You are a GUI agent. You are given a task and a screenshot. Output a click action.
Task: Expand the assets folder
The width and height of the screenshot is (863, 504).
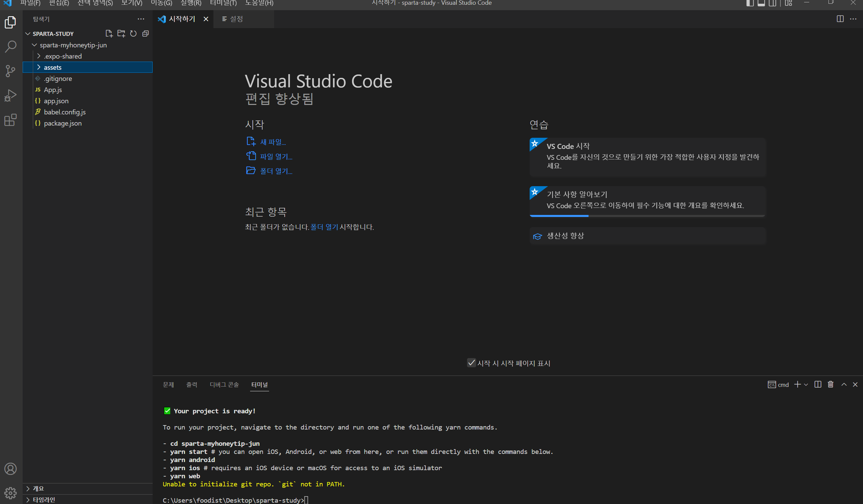click(39, 67)
